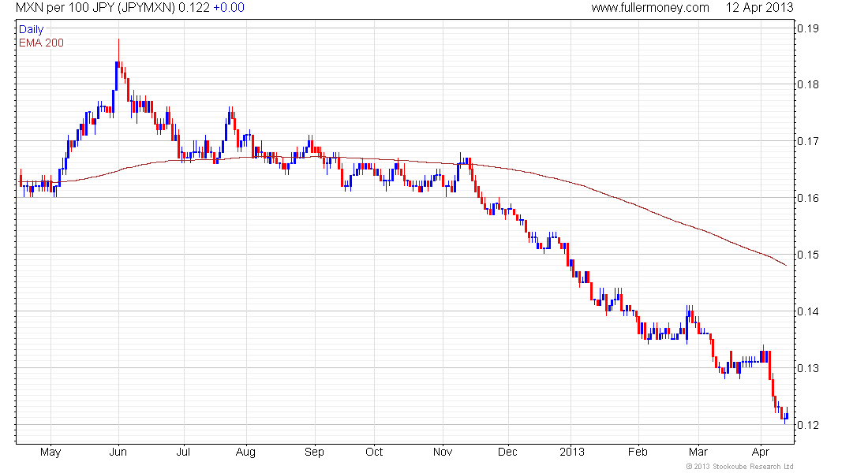Click the Dec label on the time axis

tap(507, 452)
